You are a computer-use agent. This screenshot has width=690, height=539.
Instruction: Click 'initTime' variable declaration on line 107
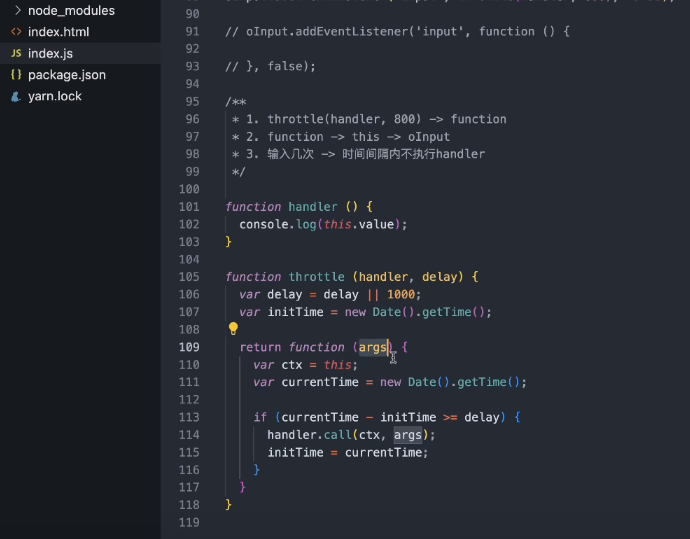(295, 312)
